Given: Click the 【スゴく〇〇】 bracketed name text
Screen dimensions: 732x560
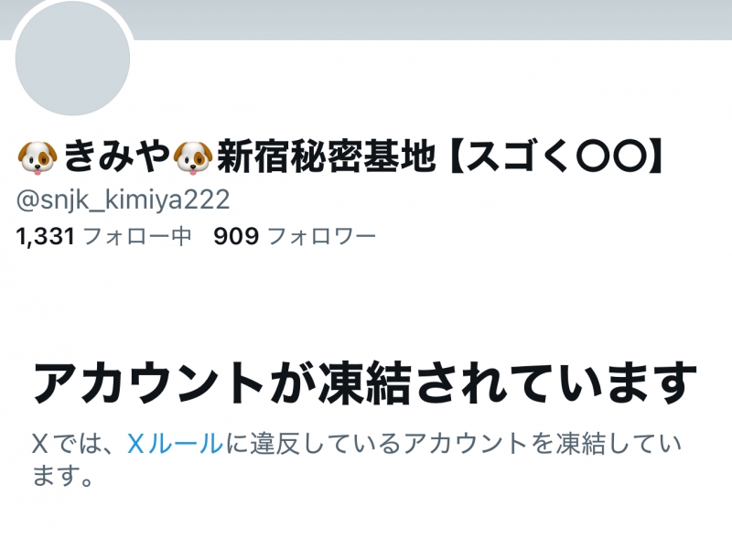Looking at the screenshot, I should pos(555,157).
